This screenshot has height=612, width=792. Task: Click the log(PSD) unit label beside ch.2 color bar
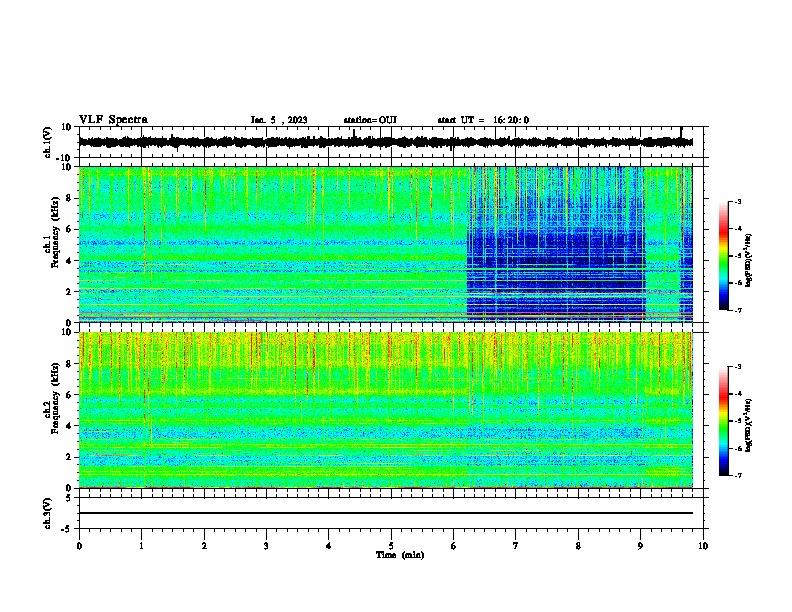point(749,425)
